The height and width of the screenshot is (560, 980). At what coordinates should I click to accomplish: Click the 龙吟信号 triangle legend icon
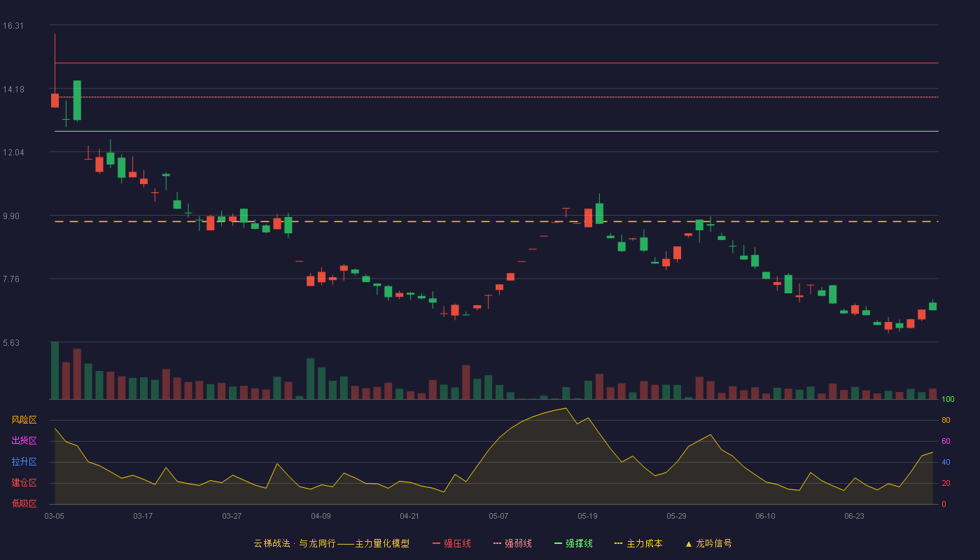tap(689, 543)
